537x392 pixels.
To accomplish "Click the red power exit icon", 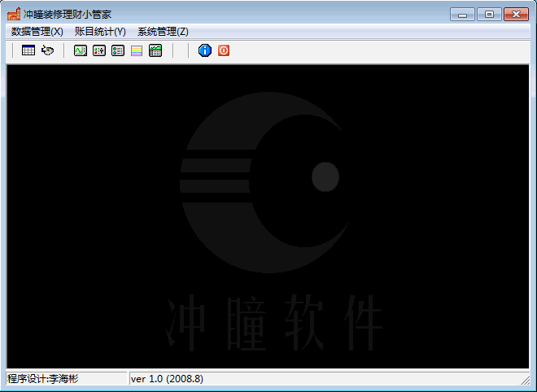I will [224, 50].
